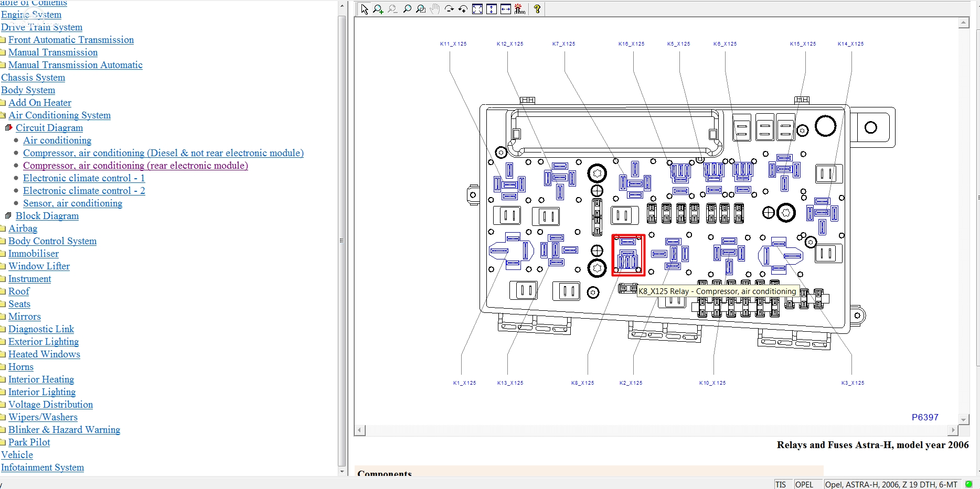Click the red book Circuit Diagram icon

[x=8, y=128]
